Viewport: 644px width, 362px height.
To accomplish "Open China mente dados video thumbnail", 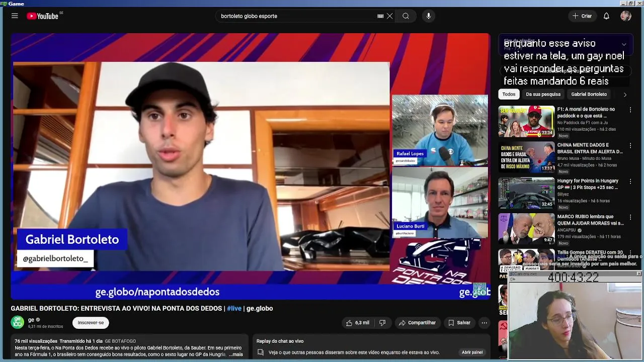I will pyautogui.click(x=526, y=157).
